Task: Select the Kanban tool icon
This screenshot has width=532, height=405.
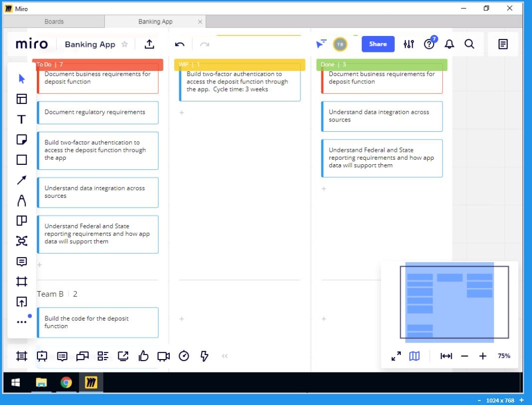Action: point(22,221)
